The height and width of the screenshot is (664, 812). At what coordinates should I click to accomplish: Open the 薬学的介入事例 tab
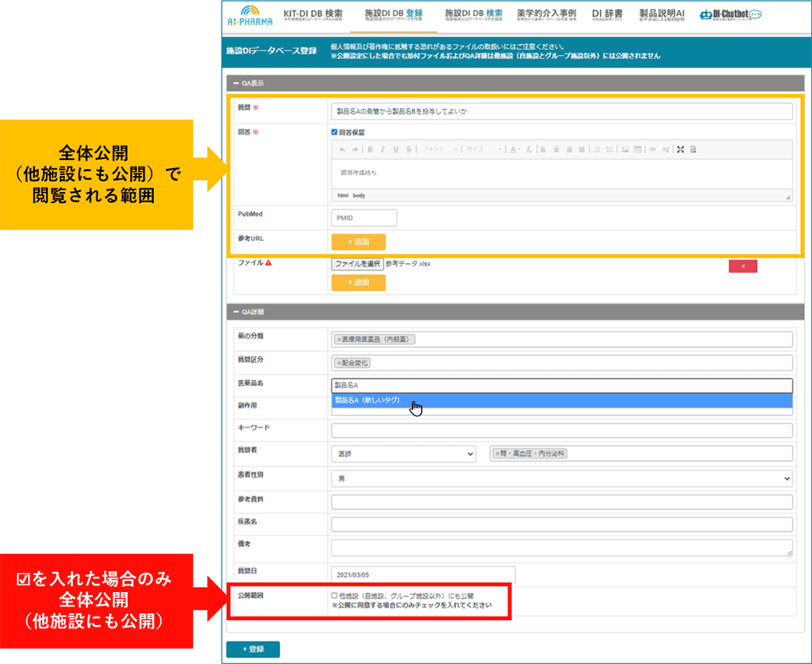546,15
